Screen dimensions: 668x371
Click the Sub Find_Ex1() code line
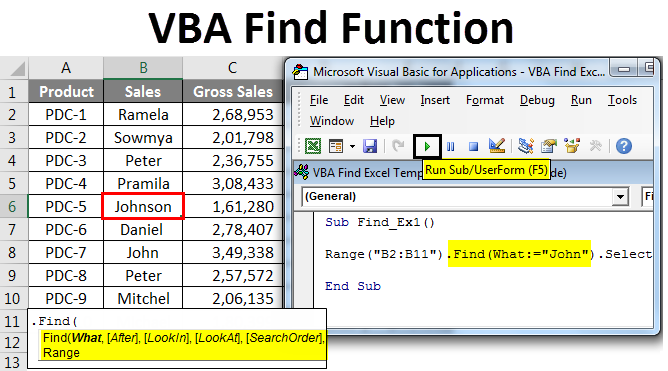380,222
